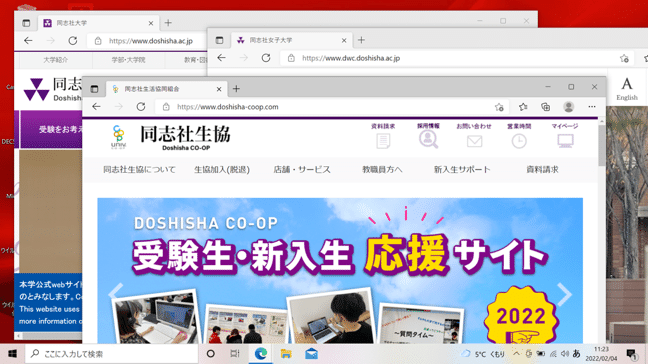Open 店舗・サービス menu item
Viewport: 648px width, 364px height.
coord(302,169)
